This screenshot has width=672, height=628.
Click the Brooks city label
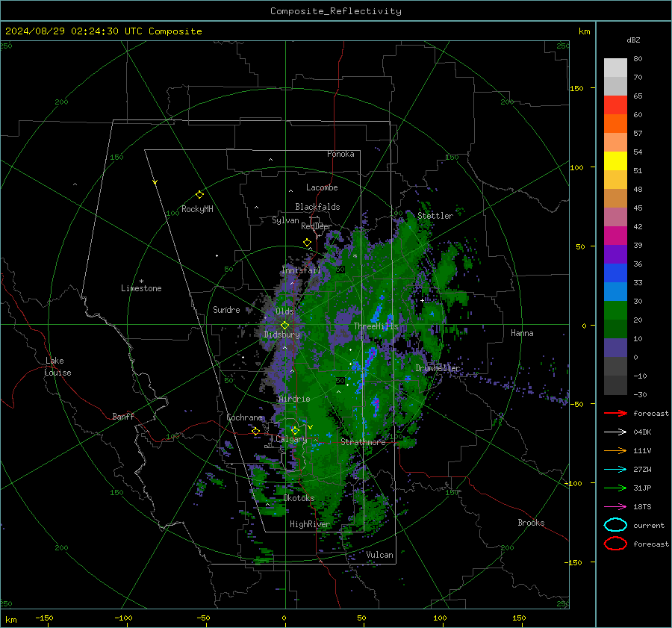[531, 523]
